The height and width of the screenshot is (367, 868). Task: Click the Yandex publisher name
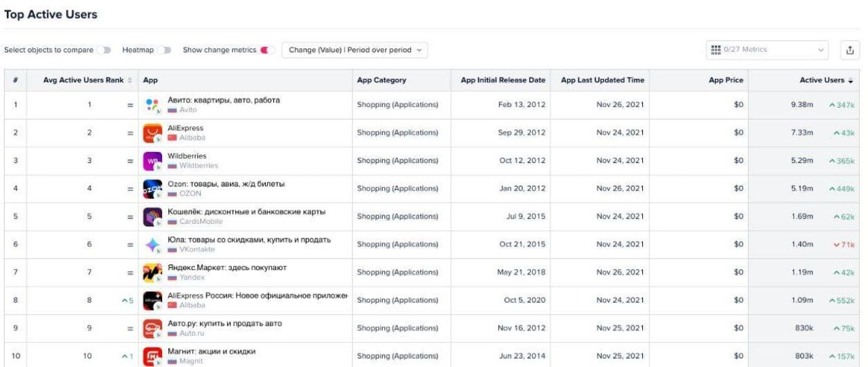(192, 277)
